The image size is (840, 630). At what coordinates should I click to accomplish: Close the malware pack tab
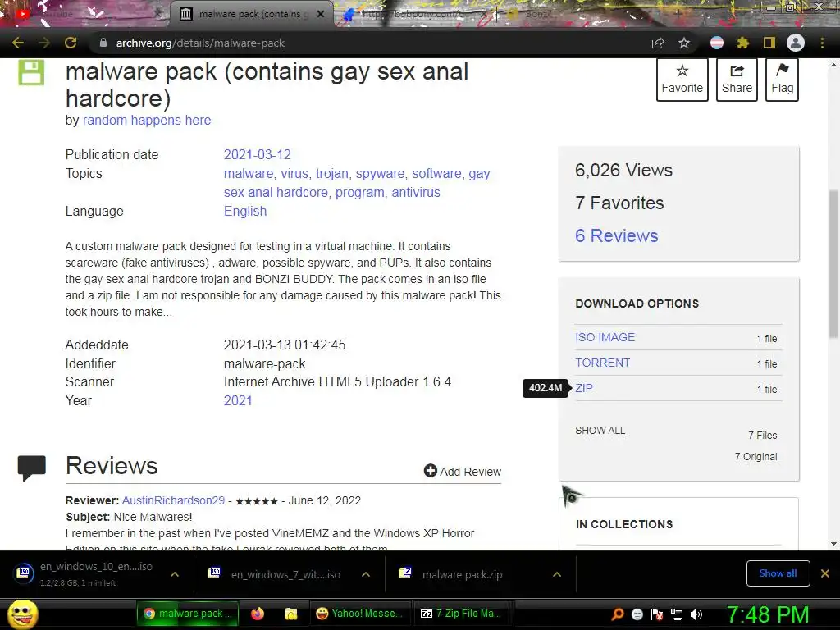[321, 14]
